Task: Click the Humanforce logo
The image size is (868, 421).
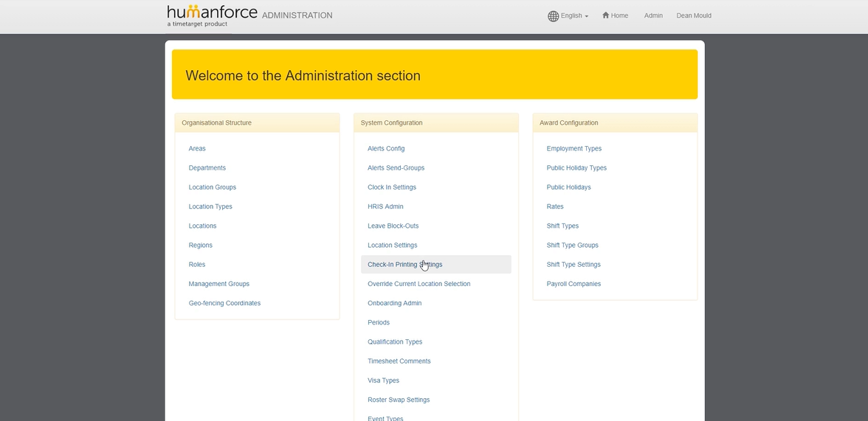Action: (212, 15)
